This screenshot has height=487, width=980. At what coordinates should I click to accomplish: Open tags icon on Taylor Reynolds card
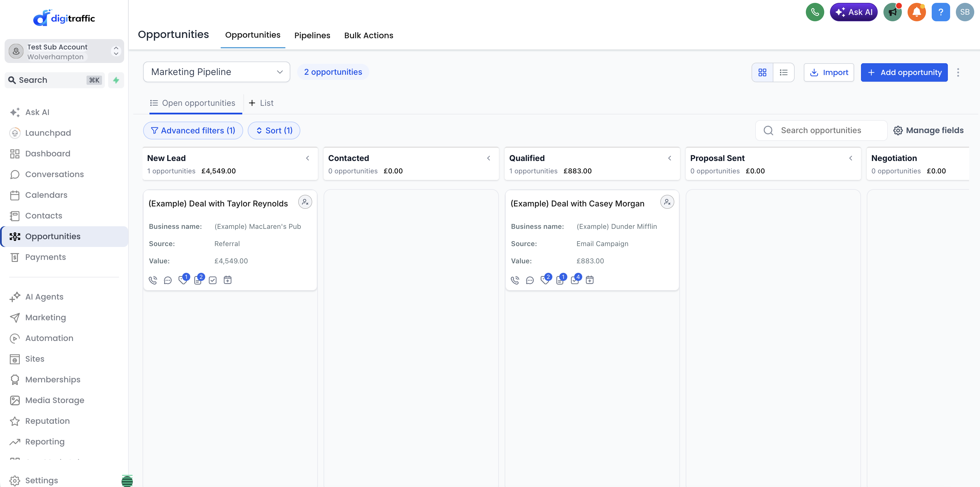[183, 280]
